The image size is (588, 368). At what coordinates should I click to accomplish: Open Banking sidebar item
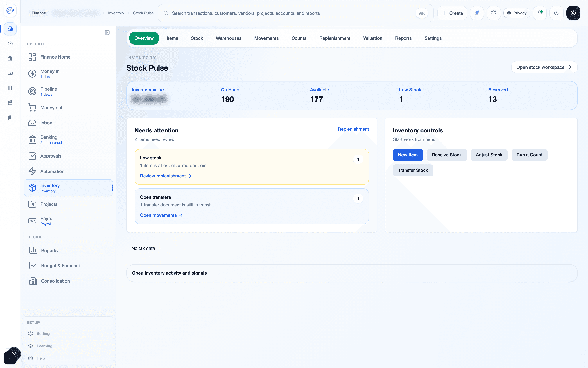pos(68,139)
